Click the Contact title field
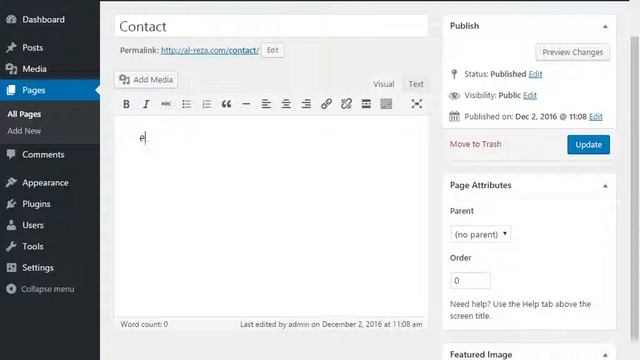 pos(272,27)
